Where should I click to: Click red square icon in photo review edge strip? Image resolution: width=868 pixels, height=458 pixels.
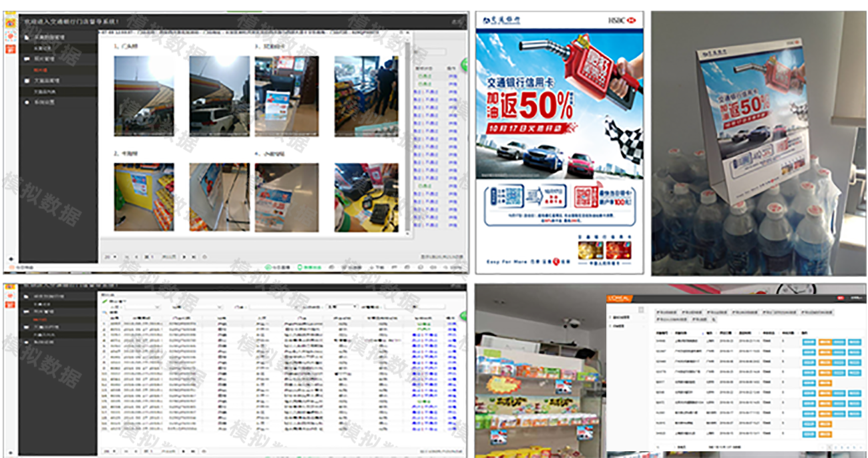tap(11, 48)
